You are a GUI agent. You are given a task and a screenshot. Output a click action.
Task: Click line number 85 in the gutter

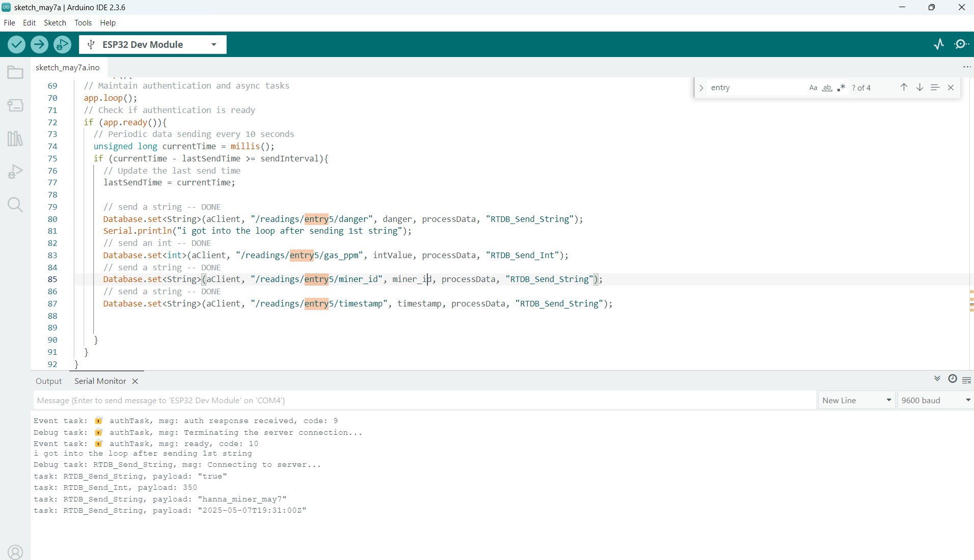(x=52, y=279)
